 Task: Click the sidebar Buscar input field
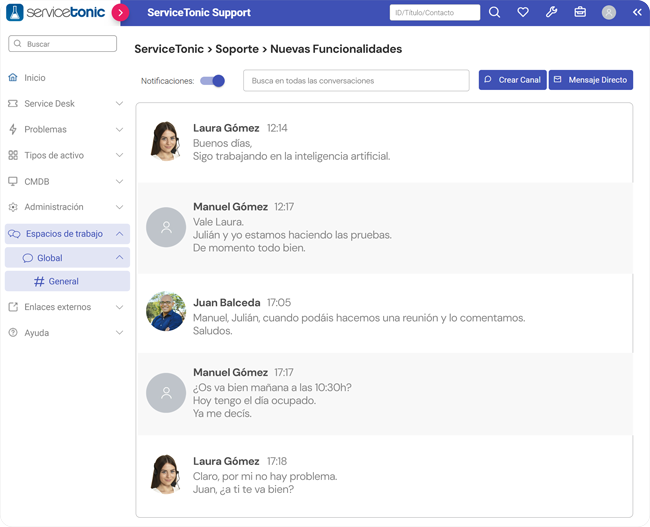(x=62, y=44)
